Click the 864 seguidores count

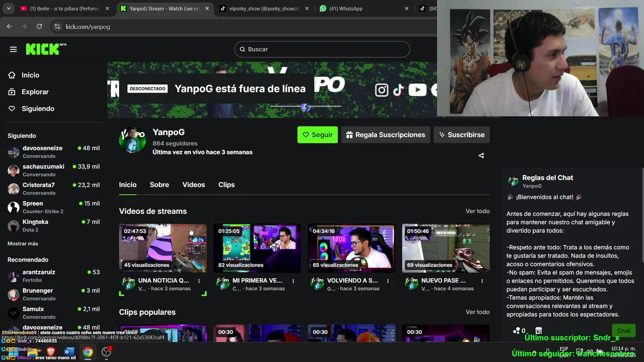click(175, 143)
